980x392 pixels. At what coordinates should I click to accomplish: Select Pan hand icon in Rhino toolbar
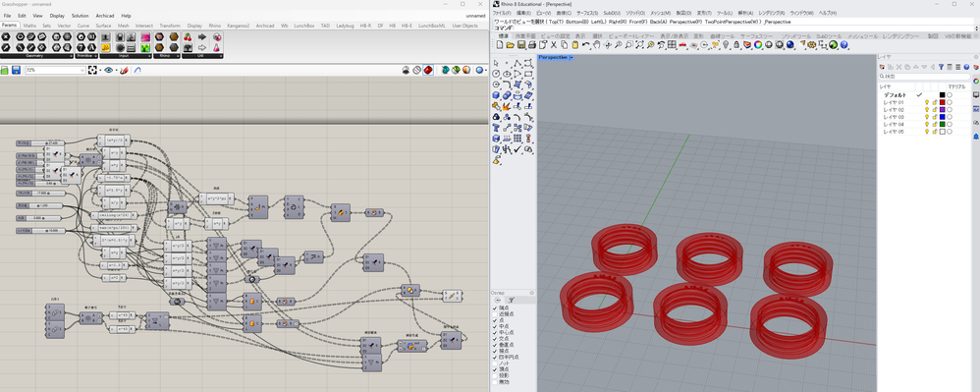597,45
